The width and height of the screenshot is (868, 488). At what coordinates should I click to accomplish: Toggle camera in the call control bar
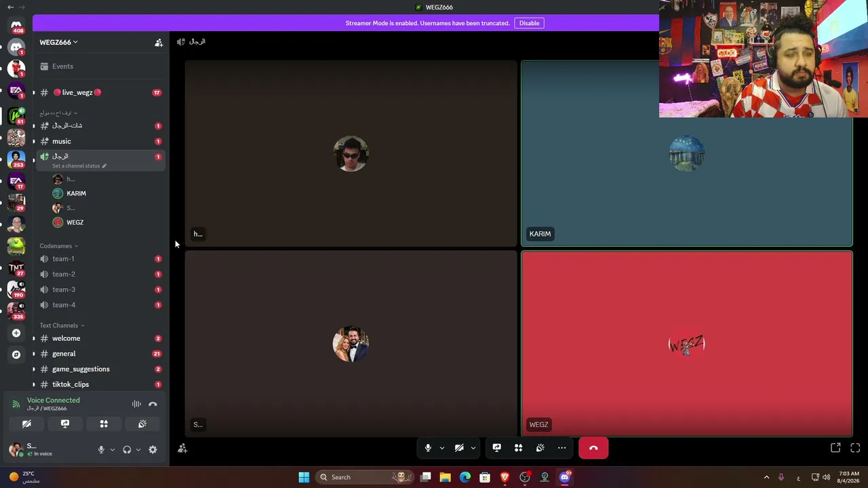coord(459,448)
